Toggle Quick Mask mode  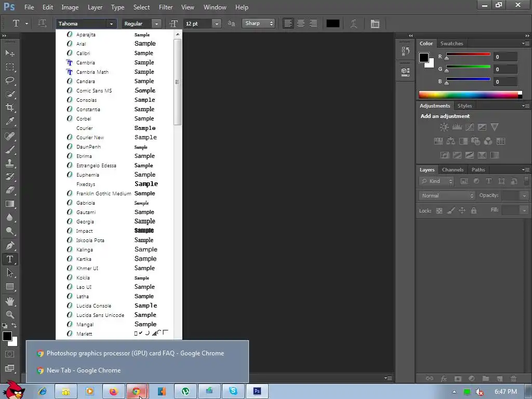(10, 354)
